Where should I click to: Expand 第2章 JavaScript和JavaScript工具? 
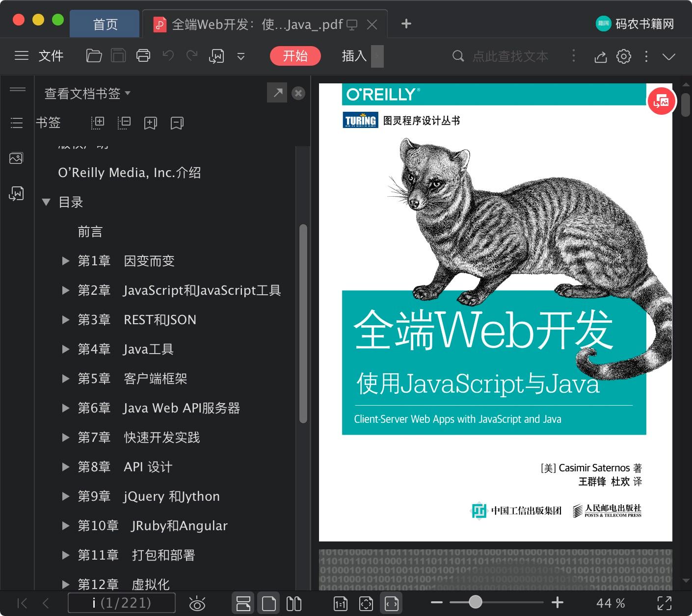(x=65, y=290)
